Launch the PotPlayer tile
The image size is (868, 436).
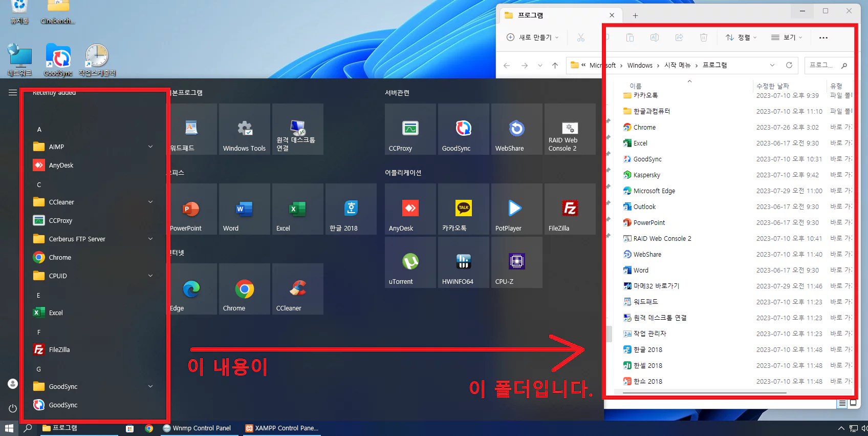(x=516, y=209)
